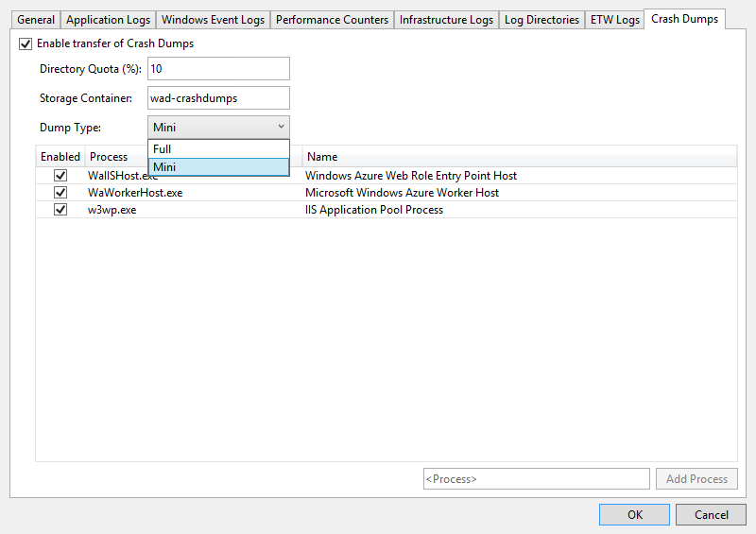756x534 pixels.
Task: Open the Infrastructure Logs tab
Action: pos(446,20)
